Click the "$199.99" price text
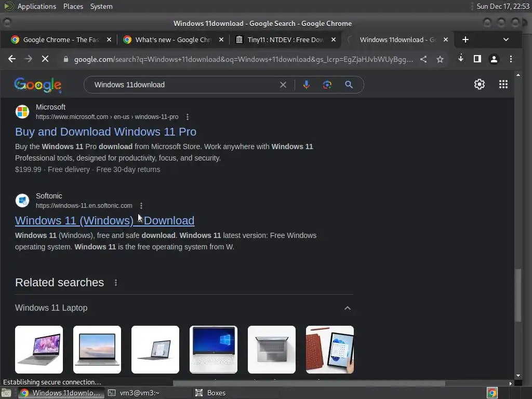The image size is (532, 399). [28, 170]
